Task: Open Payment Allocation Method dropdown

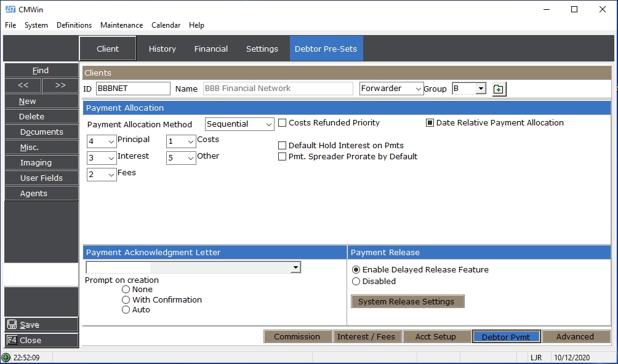Action: (x=268, y=124)
